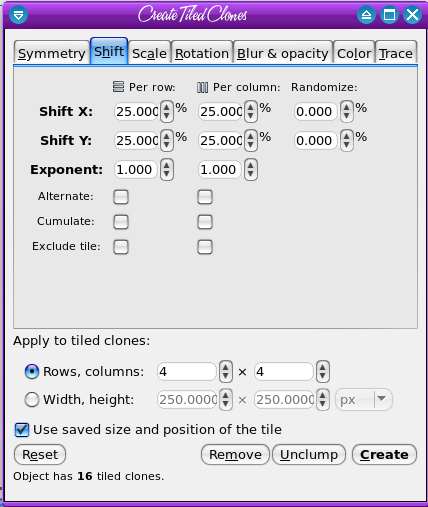The image size is (428, 507).
Task: Switch to the Blur & opacity tab
Action: pos(283,53)
